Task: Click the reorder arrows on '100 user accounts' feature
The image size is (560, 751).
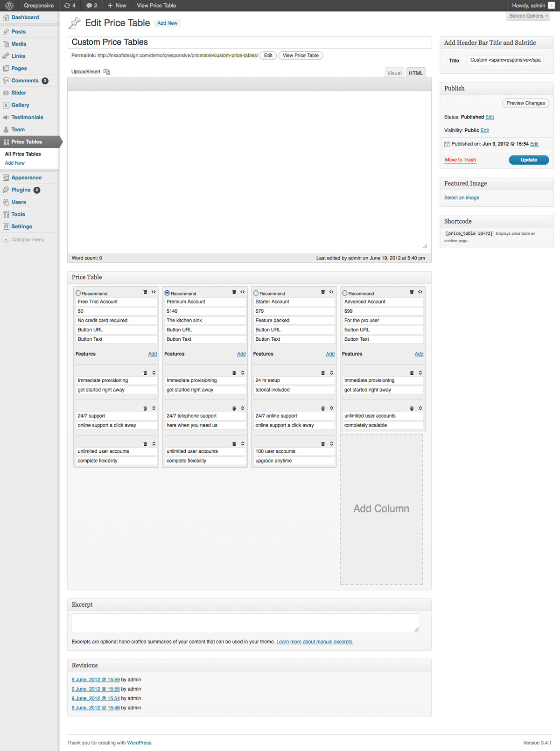Action: pyautogui.click(x=331, y=444)
